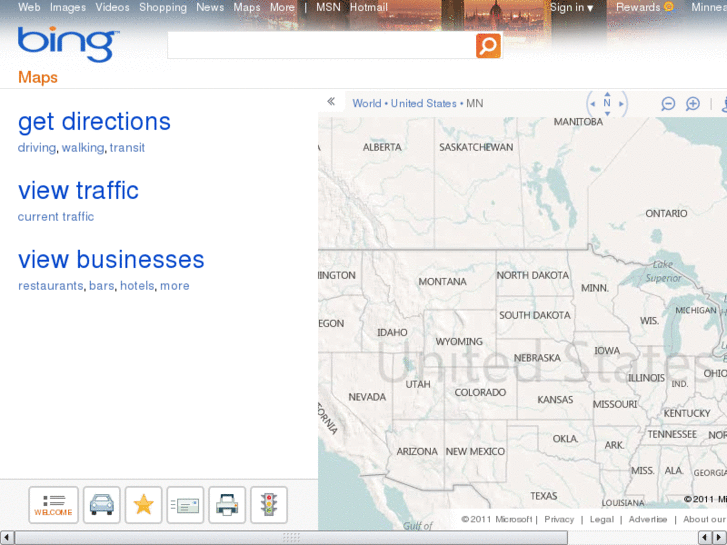This screenshot has height=545, width=727.
Task: Go to Images in top navigation
Action: [x=68, y=7]
